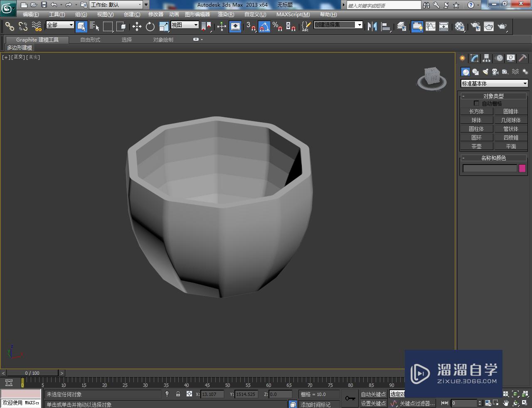Select the Move tool in main toolbar
This screenshot has height=408, width=532.
pos(137,27)
